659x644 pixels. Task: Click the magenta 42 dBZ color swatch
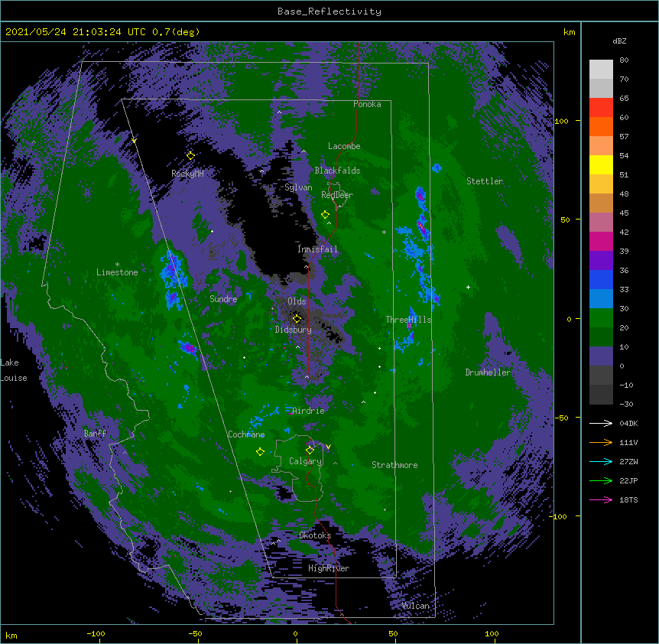[x=601, y=241]
